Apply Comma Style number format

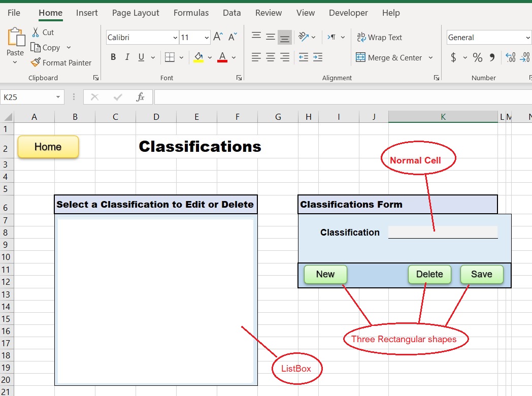click(492, 57)
